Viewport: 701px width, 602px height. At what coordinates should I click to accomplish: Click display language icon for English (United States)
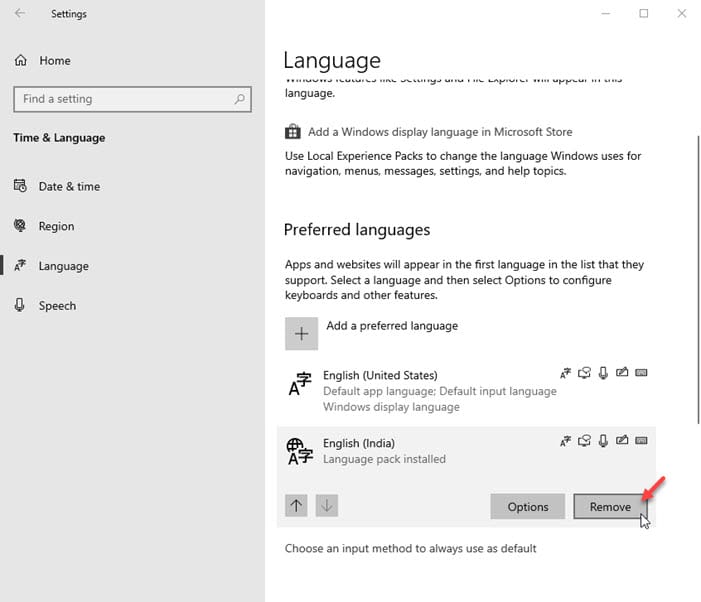tap(566, 373)
